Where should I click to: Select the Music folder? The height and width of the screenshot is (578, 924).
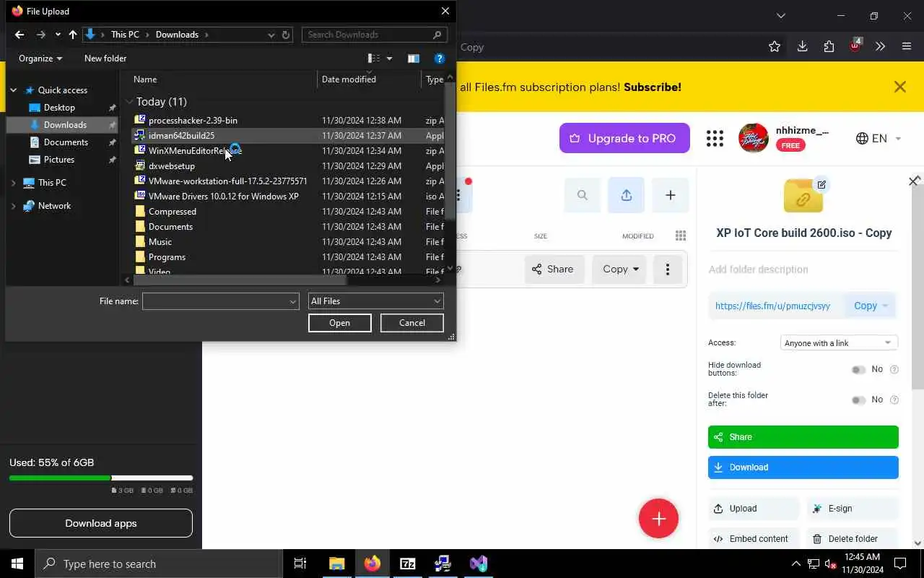pyautogui.click(x=160, y=242)
